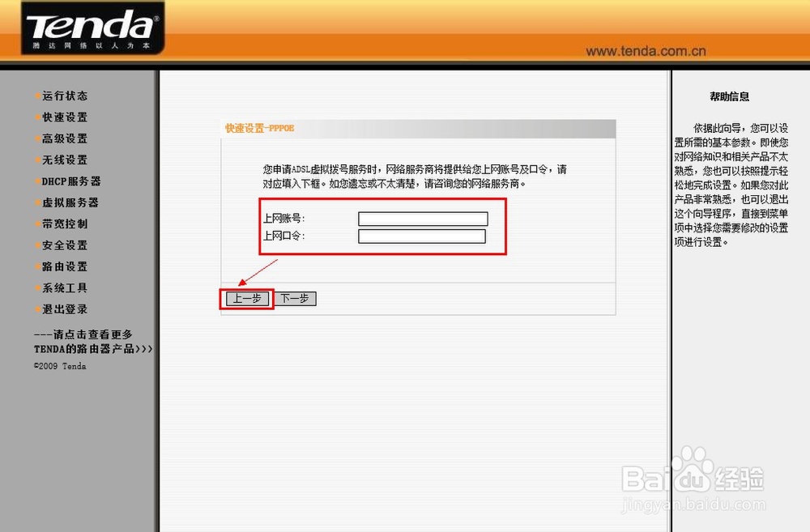This screenshot has width=810, height=532.
Task: Select DHCP服务器 menu entry
Action: [x=70, y=181]
